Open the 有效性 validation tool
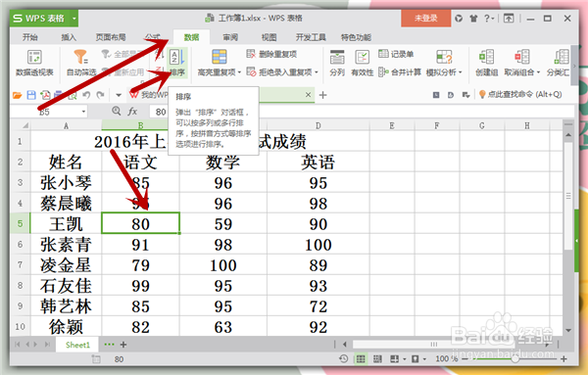The height and width of the screenshot is (375, 588). (x=362, y=63)
